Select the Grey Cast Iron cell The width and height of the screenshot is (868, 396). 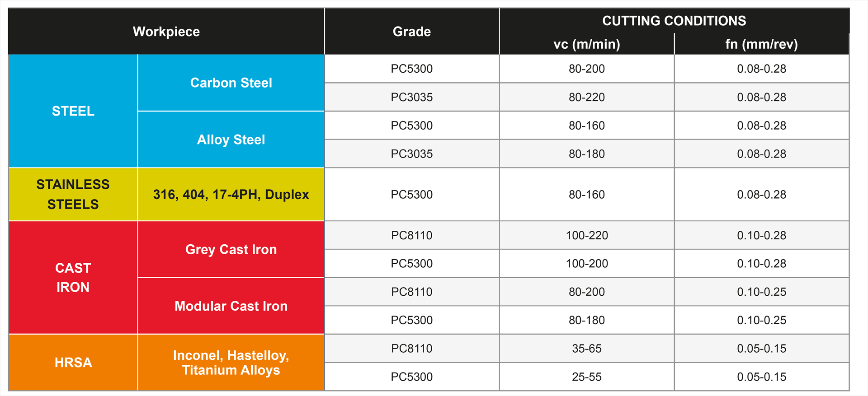coord(231,249)
